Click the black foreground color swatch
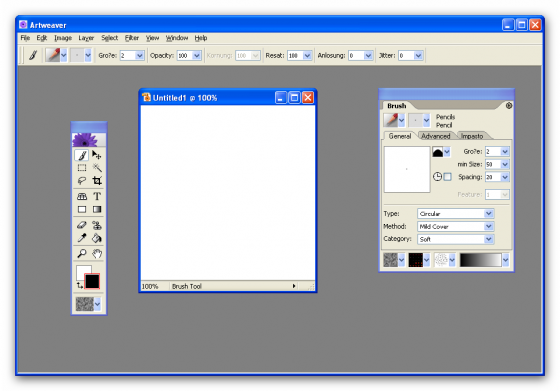560x391 pixels. click(92, 281)
